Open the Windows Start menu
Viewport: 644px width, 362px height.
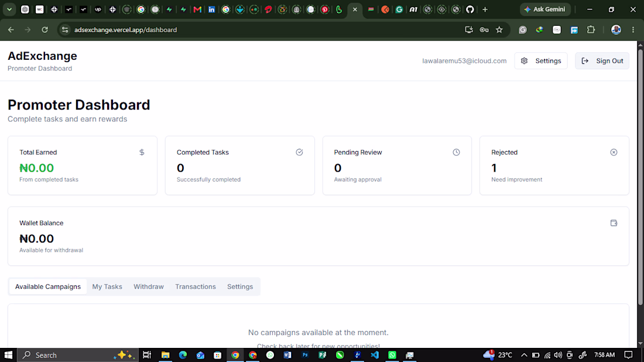[x=8, y=355]
